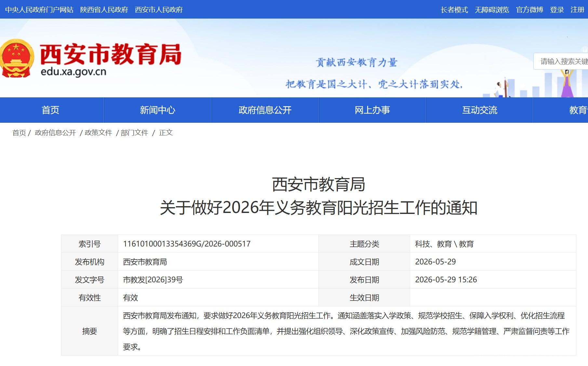Click the document title 关于做好2026年义务教育阳光招生工作的通知
The height and width of the screenshot is (366, 588).
[318, 208]
